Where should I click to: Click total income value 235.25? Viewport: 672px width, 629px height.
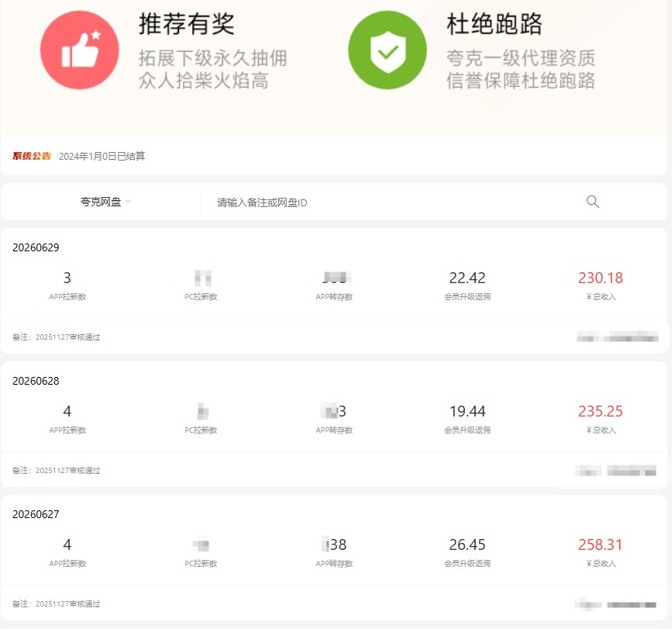click(601, 411)
